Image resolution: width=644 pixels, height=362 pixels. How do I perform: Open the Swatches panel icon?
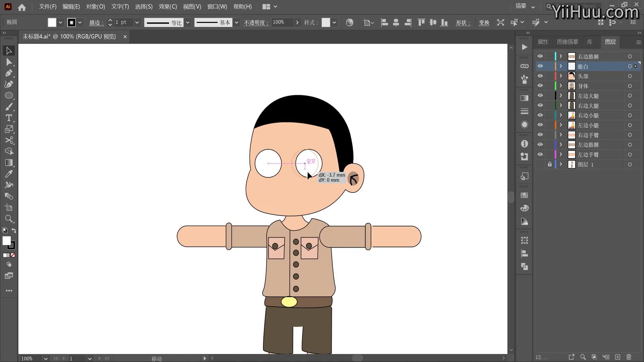coord(525,195)
